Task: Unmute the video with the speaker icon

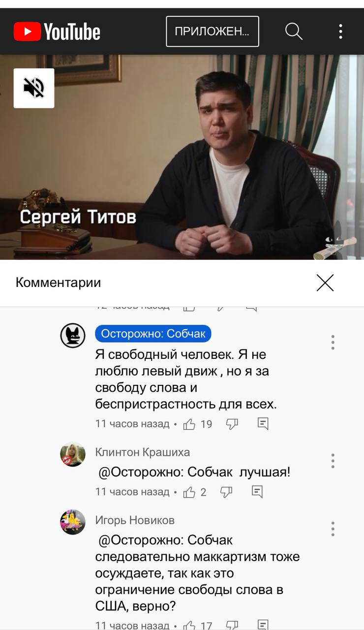Action: (x=34, y=88)
